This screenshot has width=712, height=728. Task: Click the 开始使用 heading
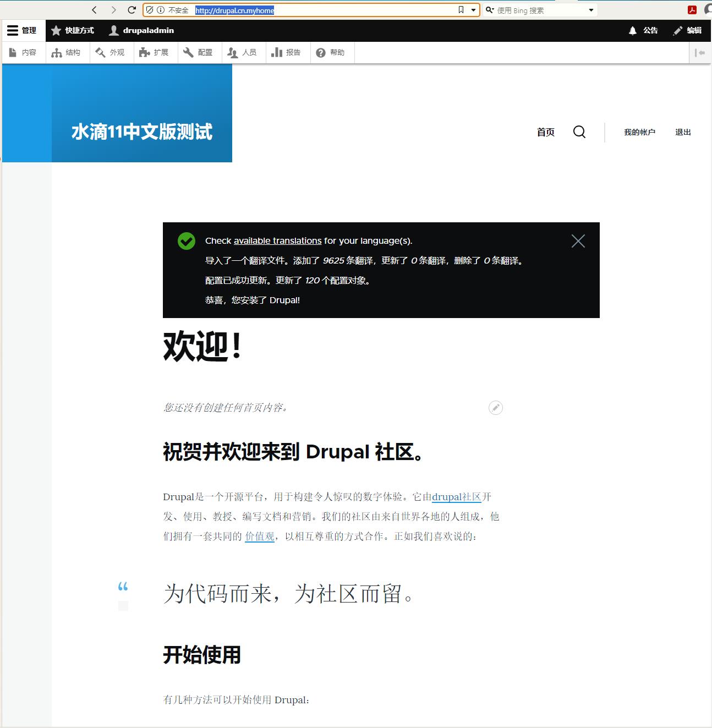(x=202, y=655)
